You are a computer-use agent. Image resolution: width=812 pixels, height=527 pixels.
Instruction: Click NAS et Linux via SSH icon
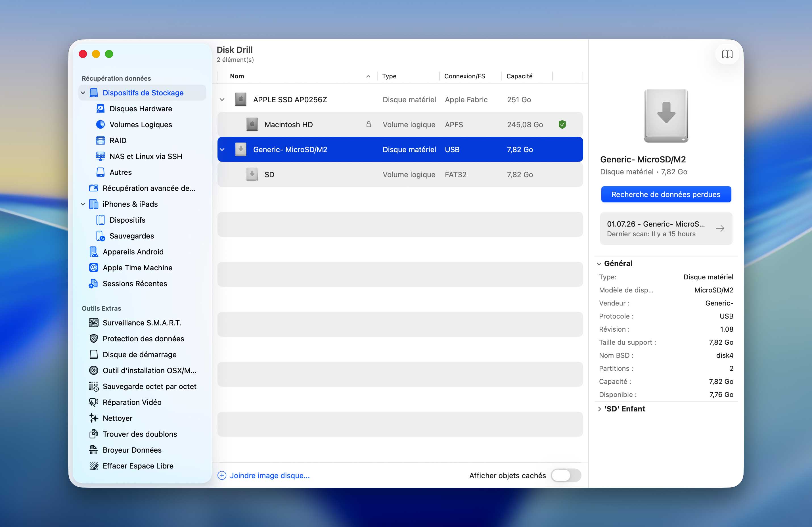[100, 156]
